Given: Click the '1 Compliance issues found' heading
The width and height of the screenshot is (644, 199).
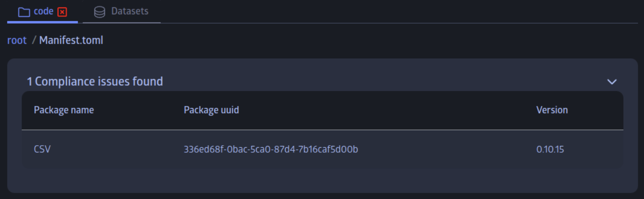Looking at the screenshot, I should coord(95,82).
